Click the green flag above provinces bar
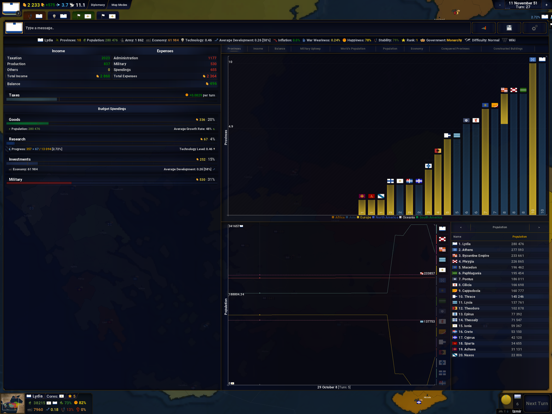Viewport: 552px width, 414px height. [x=523, y=90]
